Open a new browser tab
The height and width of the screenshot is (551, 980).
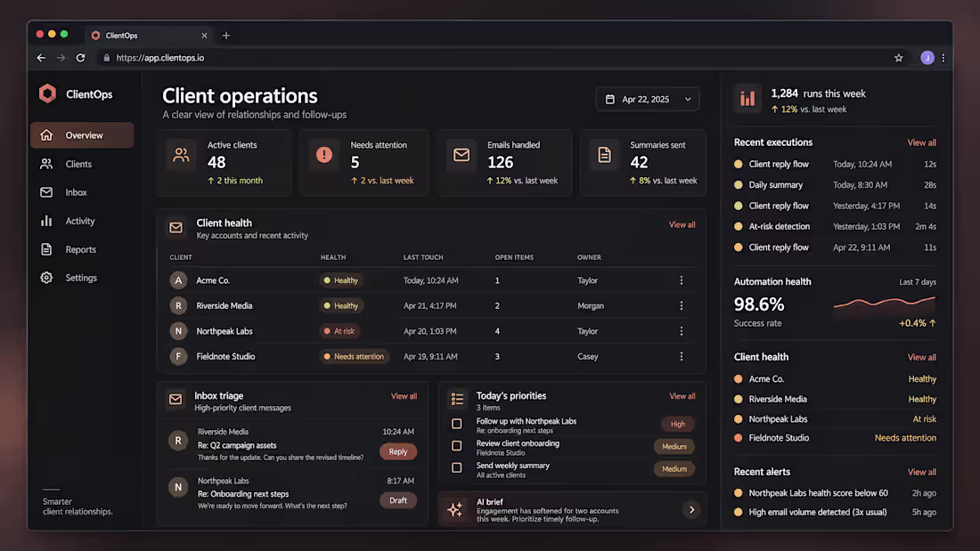click(226, 36)
